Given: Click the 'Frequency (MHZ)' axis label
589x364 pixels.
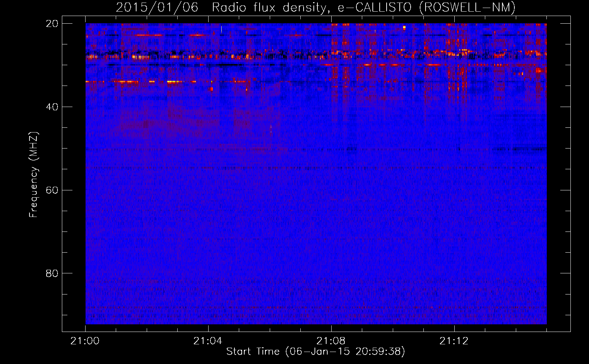Looking at the screenshot, I should pos(33,175).
